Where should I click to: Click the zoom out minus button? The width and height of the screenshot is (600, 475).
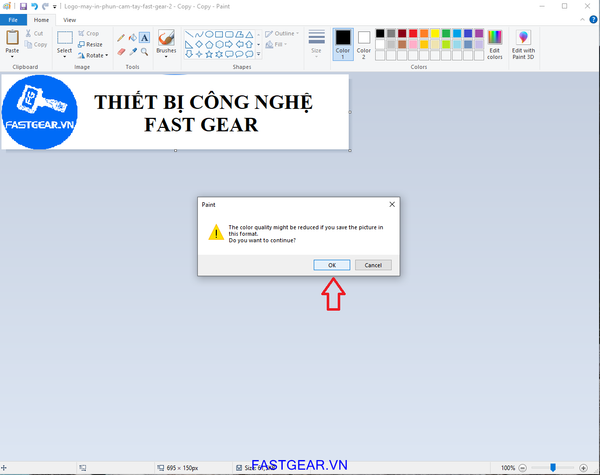pos(523,468)
